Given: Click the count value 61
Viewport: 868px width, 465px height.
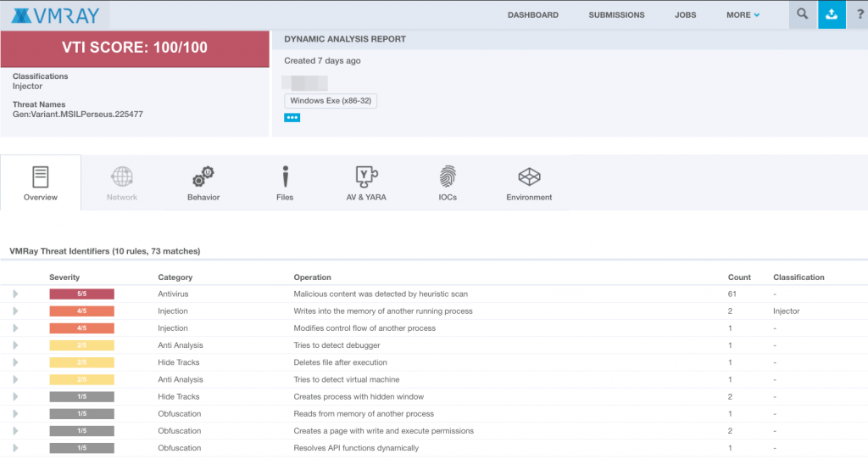Looking at the screenshot, I should 732,294.
